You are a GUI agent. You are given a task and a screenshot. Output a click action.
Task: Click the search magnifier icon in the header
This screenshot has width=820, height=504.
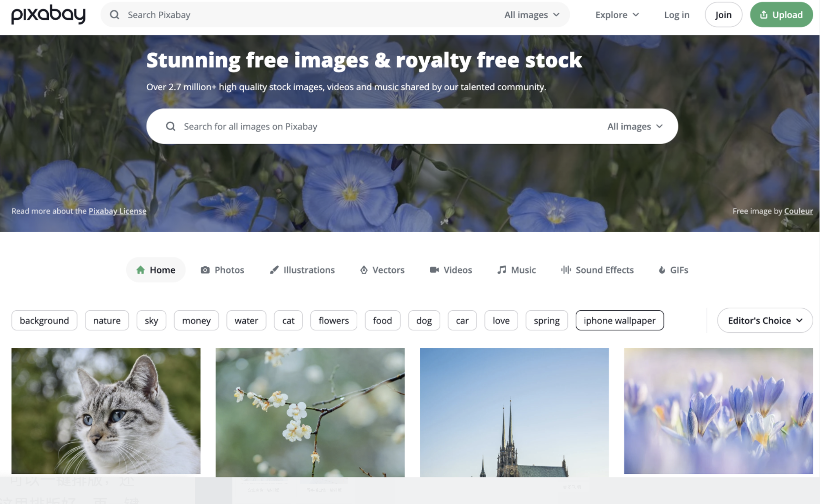[x=114, y=15]
